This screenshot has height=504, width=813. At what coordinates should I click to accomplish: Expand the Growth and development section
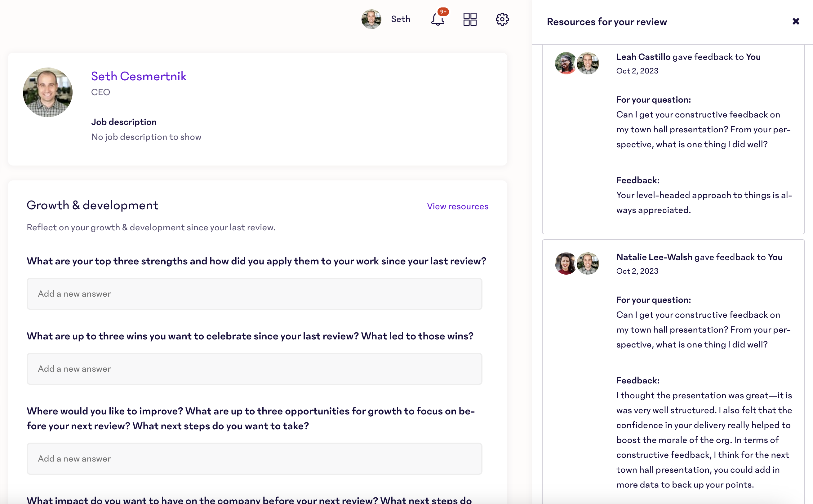92,205
